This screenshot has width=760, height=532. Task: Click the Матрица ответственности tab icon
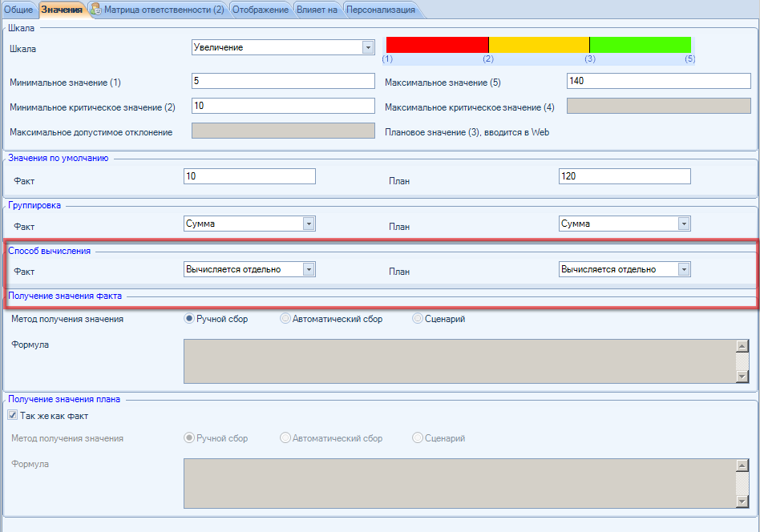(96, 10)
